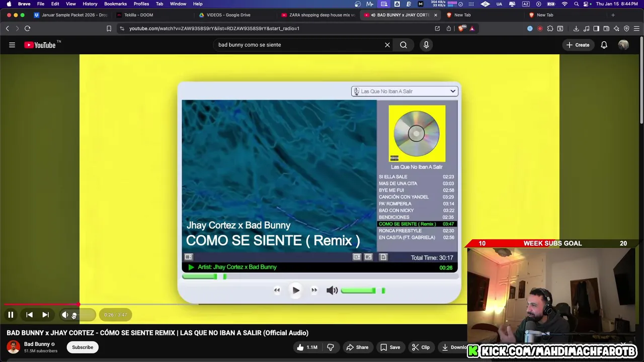Click the red recording extension icon

(540, 29)
